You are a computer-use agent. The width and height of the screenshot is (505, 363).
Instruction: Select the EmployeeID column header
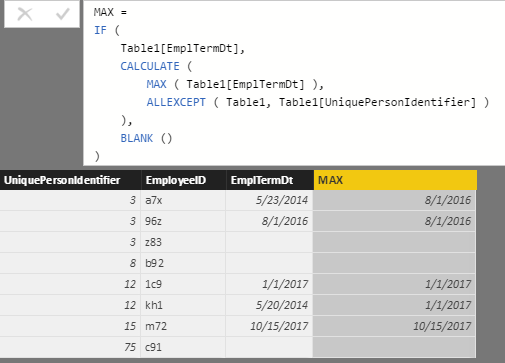point(184,180)
